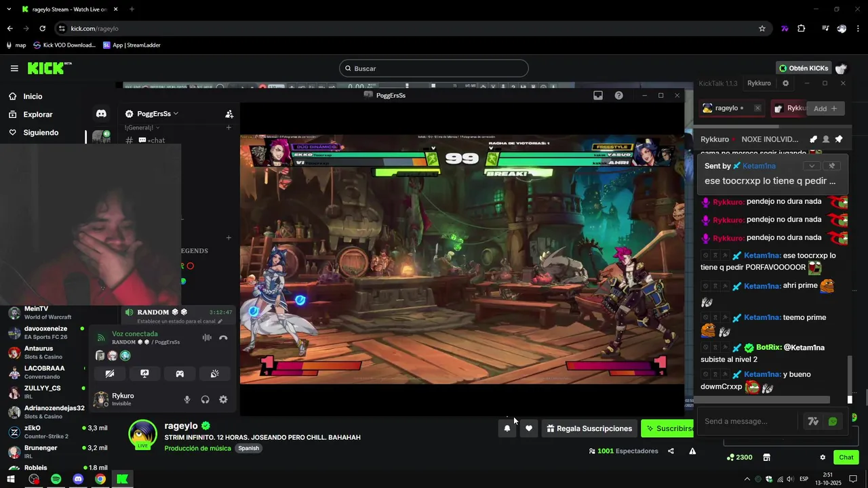Open Kick chat settings gear

[823, 457]
